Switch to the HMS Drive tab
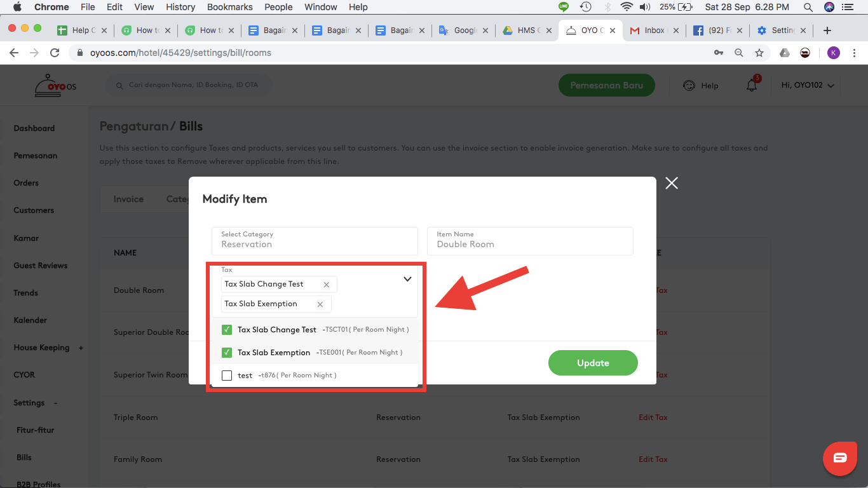The image size is (868, 488). tap(527, 30)
